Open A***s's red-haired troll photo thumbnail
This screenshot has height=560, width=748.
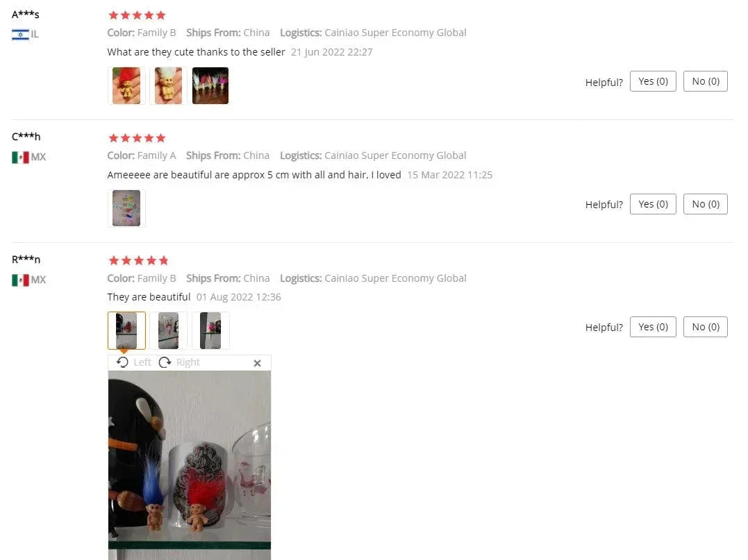pos(126,86)
